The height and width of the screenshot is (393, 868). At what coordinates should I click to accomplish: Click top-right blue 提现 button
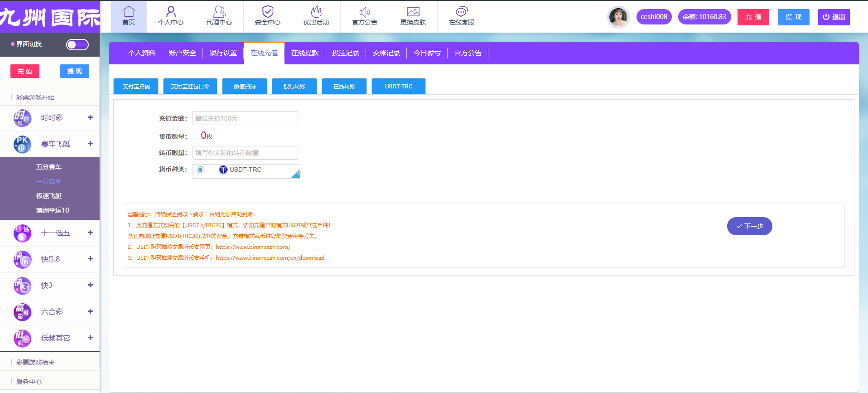click(x=794, y=17)
